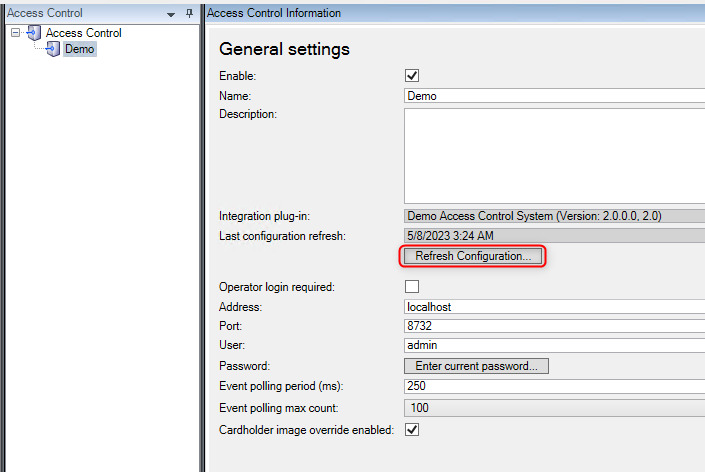This screenshot has height=472, width=705.
Task: Click the Port field showing 8732
Action: pyautogui.click(x=553, y=326)
